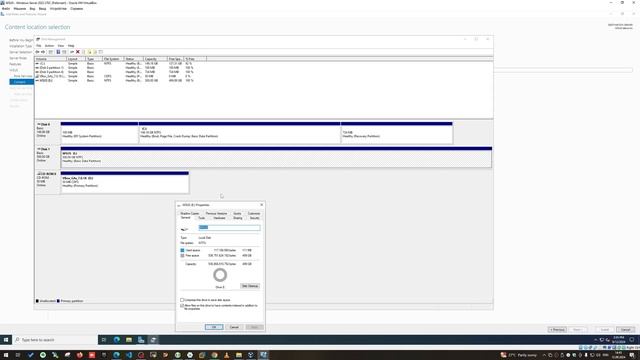
Task: Sort by the Capacity column header
Action: [x=155, y=59]
